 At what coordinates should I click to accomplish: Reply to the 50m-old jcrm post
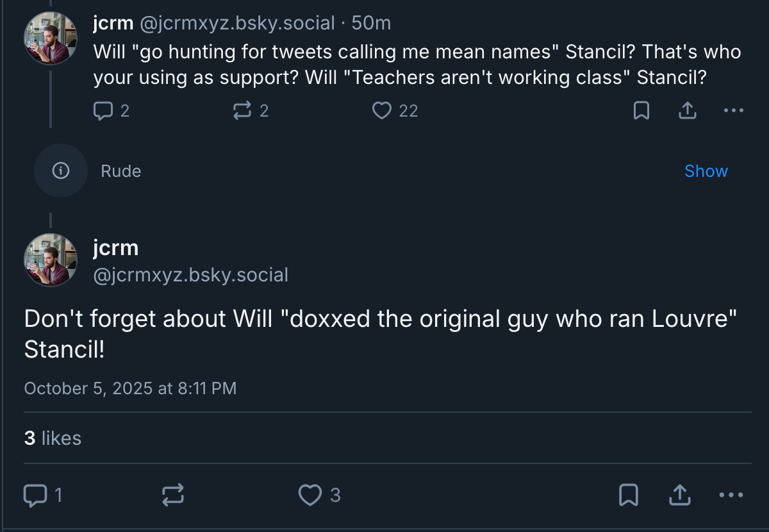pos(103,111)
